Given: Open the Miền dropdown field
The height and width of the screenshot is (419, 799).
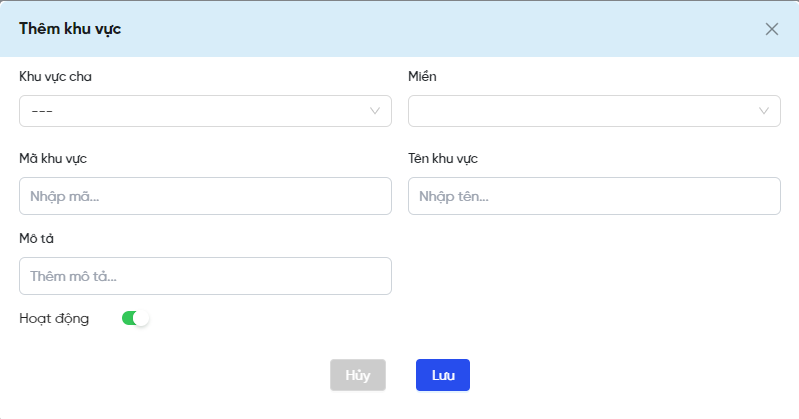Looking at the screenshot, I should [x=594, y=111].
